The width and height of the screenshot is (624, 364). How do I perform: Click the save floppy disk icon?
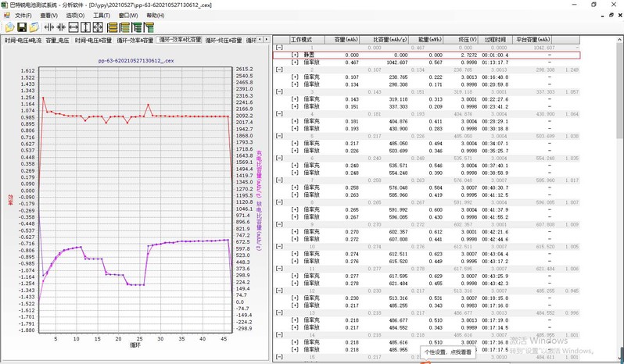pyautogui.click(x=22, y=27)
